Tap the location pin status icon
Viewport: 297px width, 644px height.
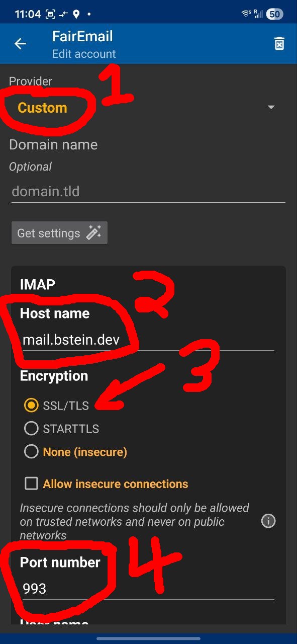coord(76,14)
